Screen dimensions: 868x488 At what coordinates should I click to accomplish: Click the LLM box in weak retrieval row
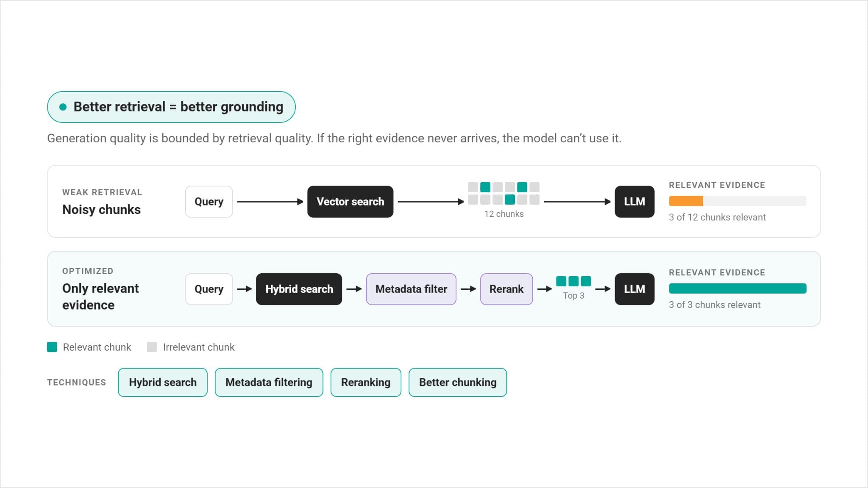pyautogui.click(x=634, y=202)
